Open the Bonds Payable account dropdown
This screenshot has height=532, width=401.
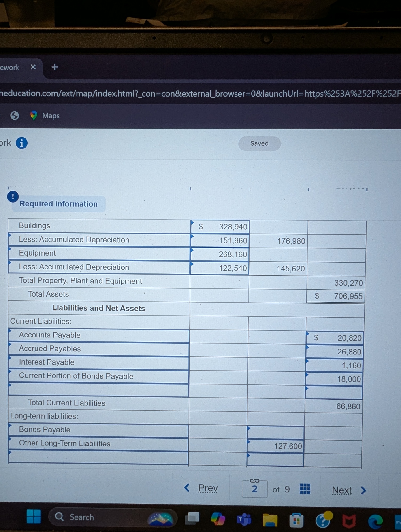pyautogui.click(x=98, y=430)
